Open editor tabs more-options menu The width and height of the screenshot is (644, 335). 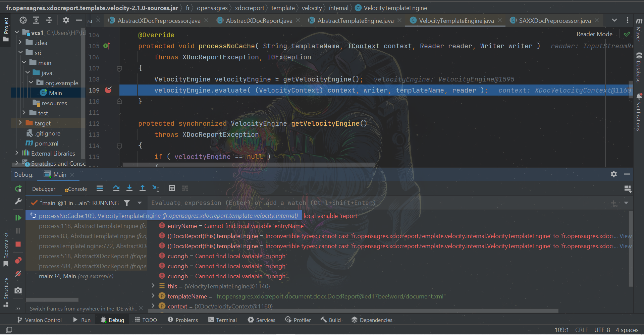point(628,20)
